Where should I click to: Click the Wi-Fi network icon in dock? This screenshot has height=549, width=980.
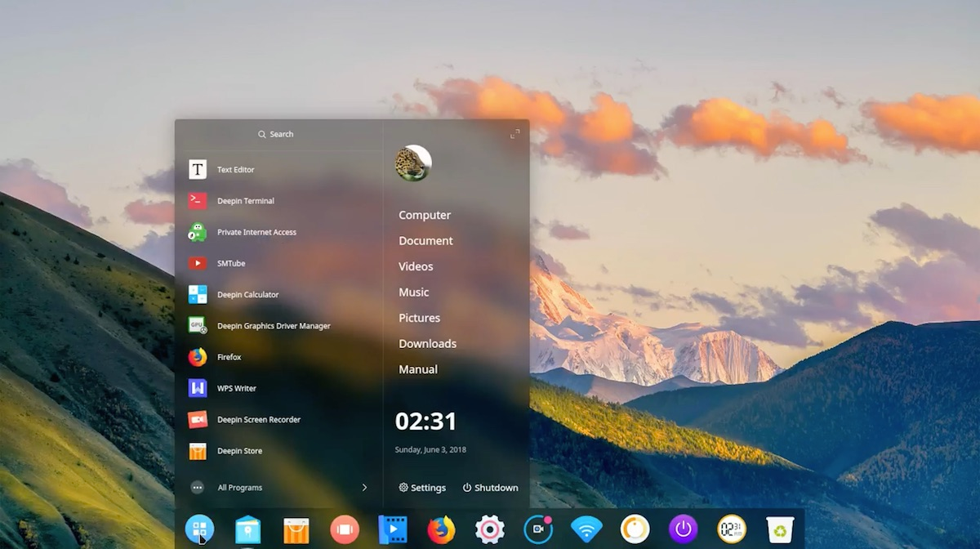(586, 529)
